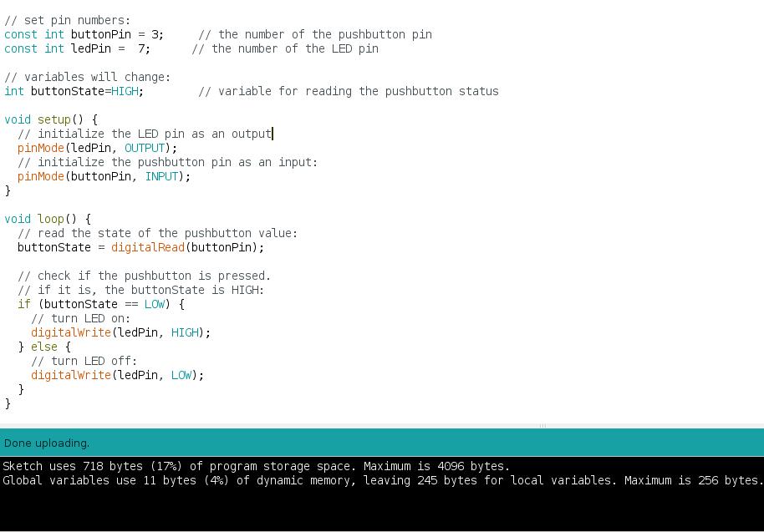Click the 'digitalWrite(ledPin, HIGH);' line
This screenshot has width=764, height=532.
pos(121,332)
